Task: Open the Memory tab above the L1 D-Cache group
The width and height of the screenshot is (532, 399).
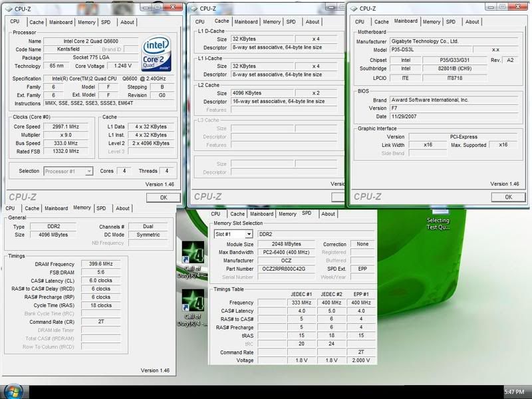Action: [272, 22]
